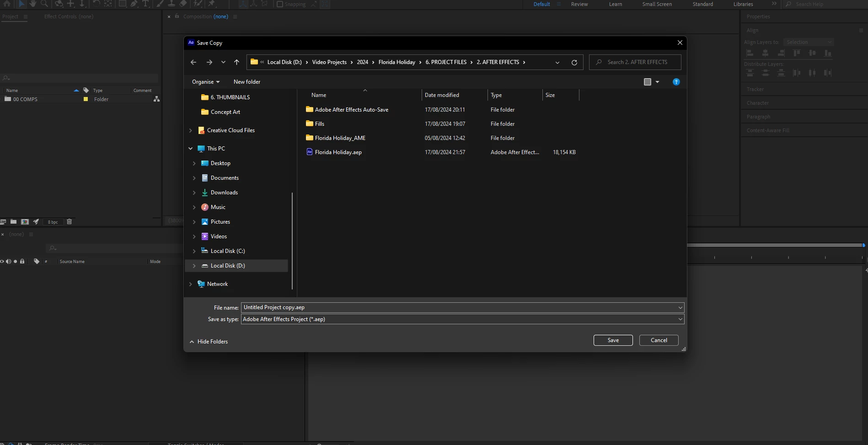This screenshot has height=445, width=868.
Task: Select the Zoom magnifier tool in toolbar
Action: (44, 4)
